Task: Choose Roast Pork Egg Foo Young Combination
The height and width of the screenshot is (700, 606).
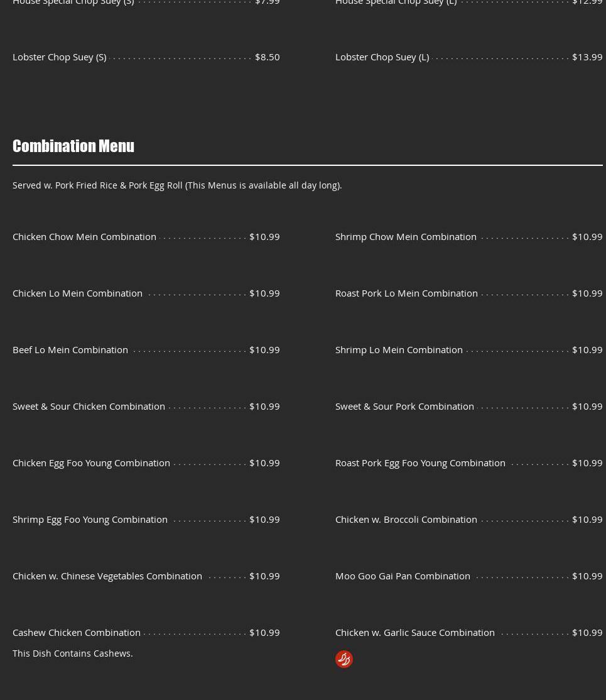Action: (x=420, y=462)
